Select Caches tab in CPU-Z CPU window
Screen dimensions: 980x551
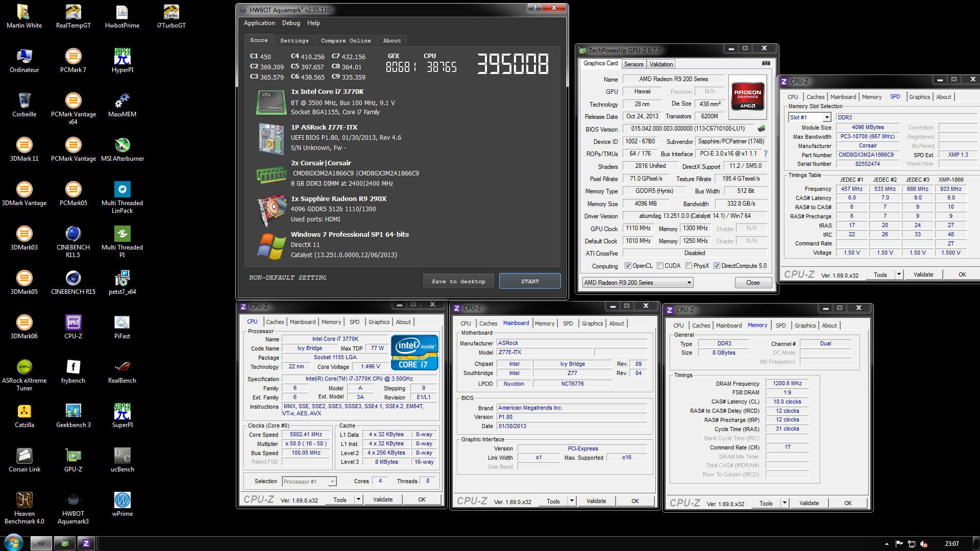pyautogui.click(x=275, y=322)
